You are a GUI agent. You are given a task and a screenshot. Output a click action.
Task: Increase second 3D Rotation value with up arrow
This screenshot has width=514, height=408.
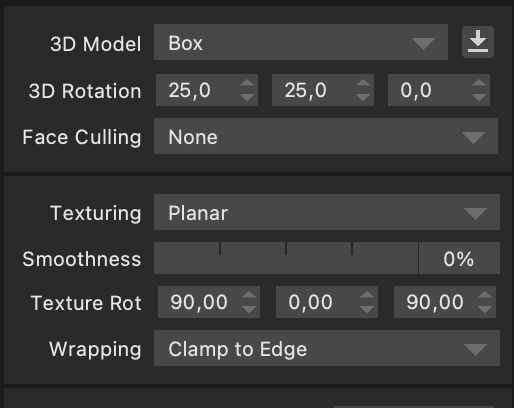coord(363,83)
